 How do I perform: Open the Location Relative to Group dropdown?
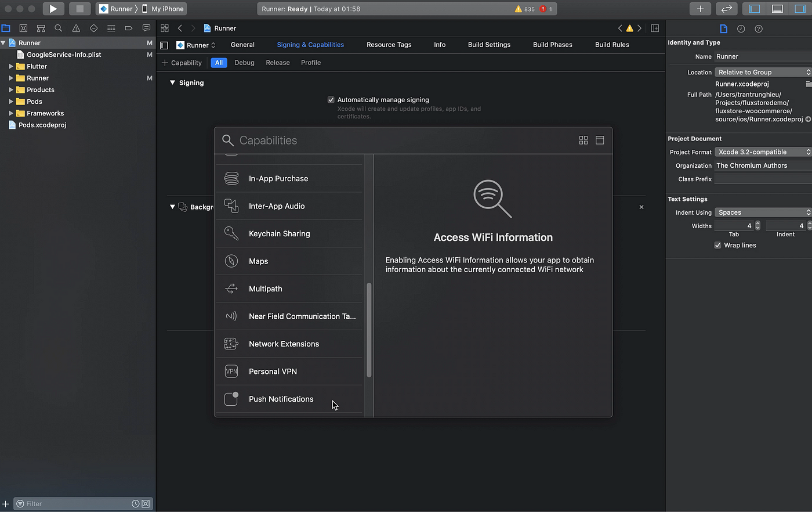(763, 72)
